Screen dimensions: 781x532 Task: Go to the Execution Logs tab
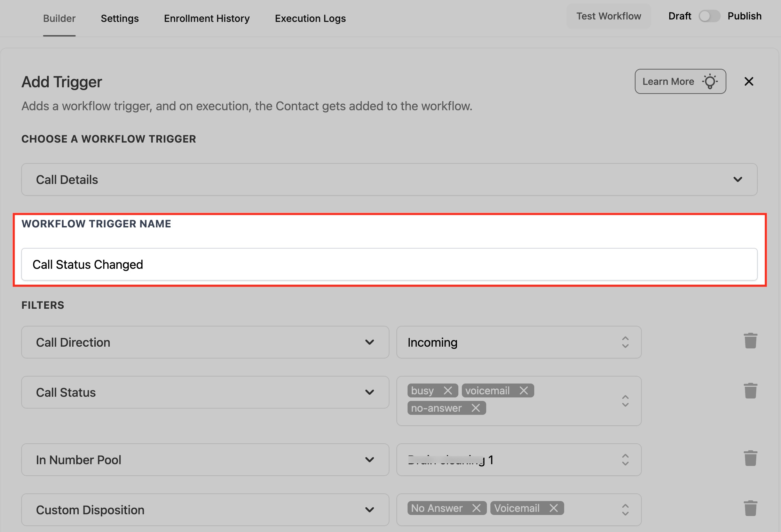coord(310,18)
